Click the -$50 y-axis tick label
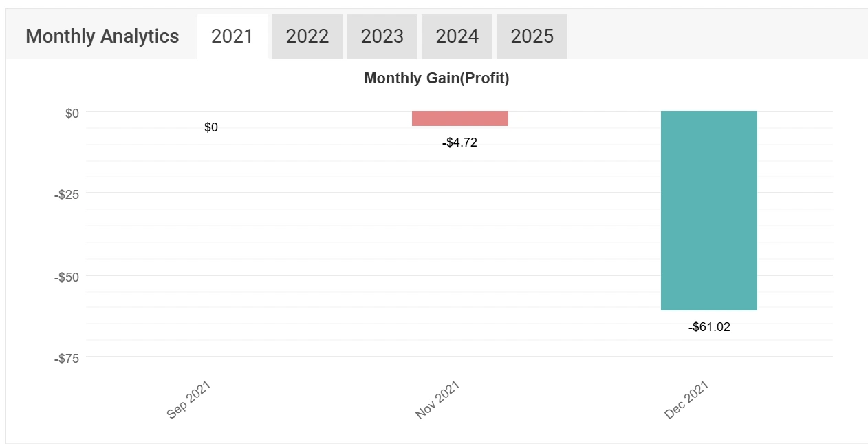This screenshot has height=444, width=868. pos(67,277)
